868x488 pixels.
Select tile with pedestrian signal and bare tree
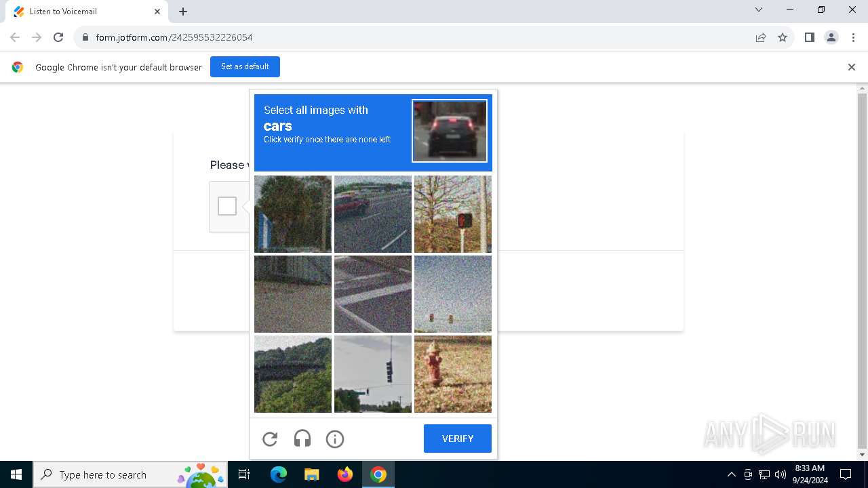pos(453,214)
